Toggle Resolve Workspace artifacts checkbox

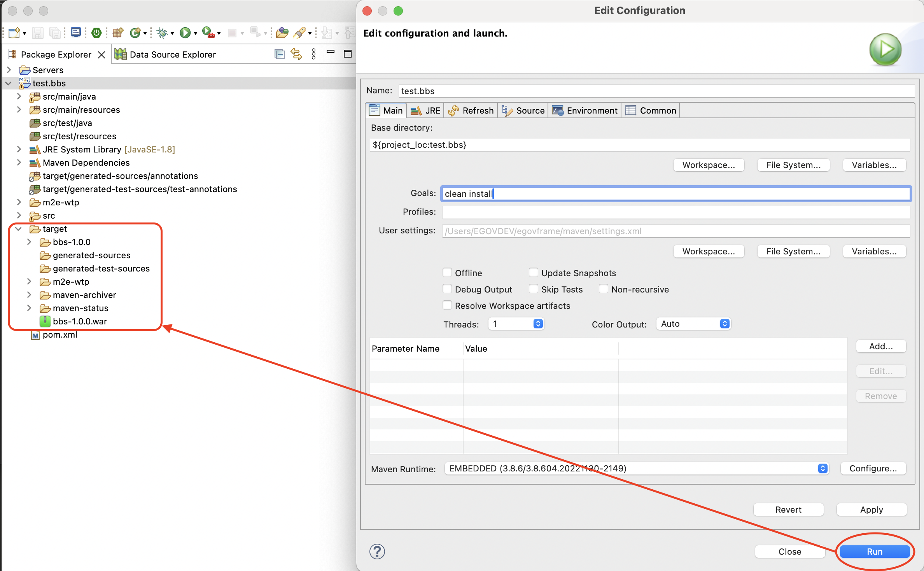click(x=448, y=305)
